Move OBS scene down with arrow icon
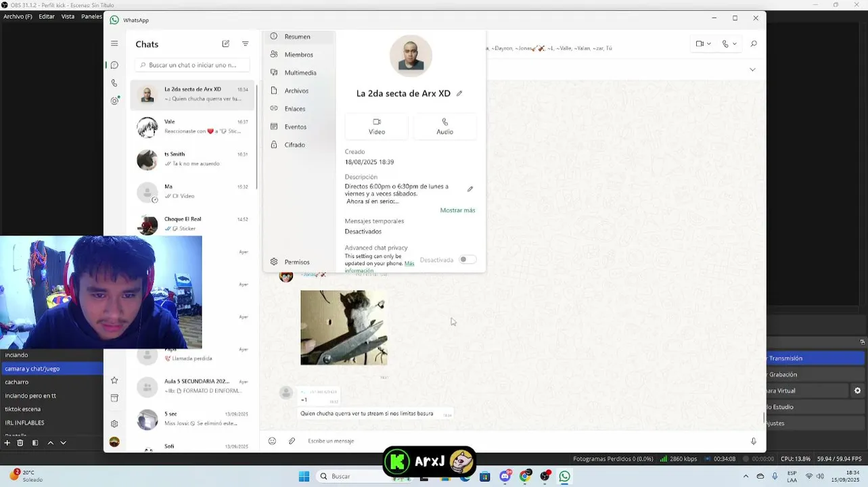868x487 pixels. (63, 443)
